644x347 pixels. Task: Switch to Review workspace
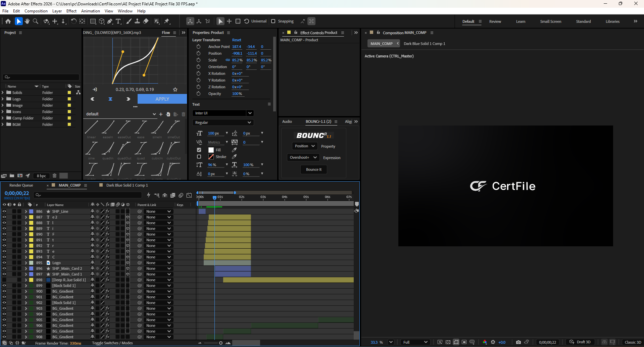pos(495,21)
